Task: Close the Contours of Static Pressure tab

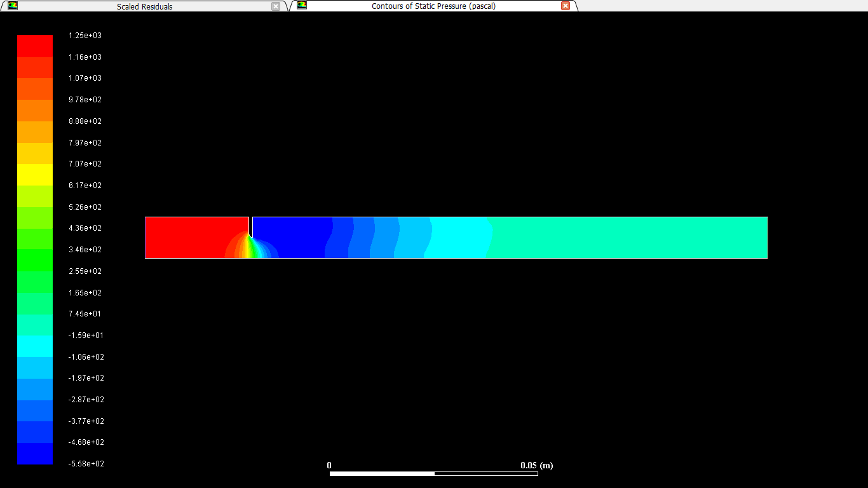Action: [566, 6]
